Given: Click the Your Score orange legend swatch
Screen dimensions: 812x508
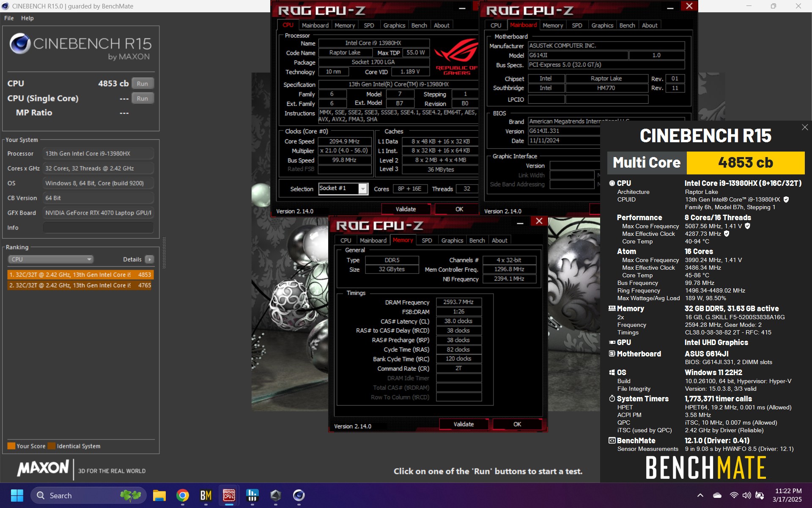Looking at the screenshot, I should [x=11, y=446].
